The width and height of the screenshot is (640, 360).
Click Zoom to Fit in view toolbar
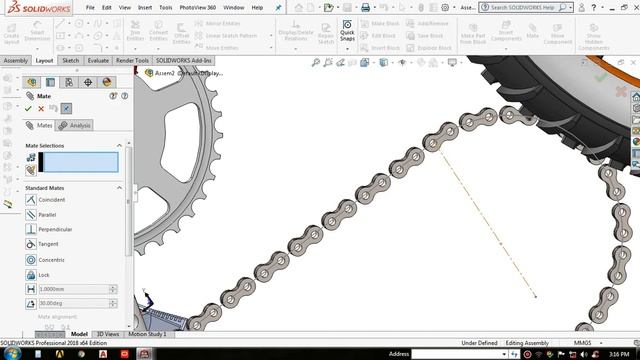316,62
